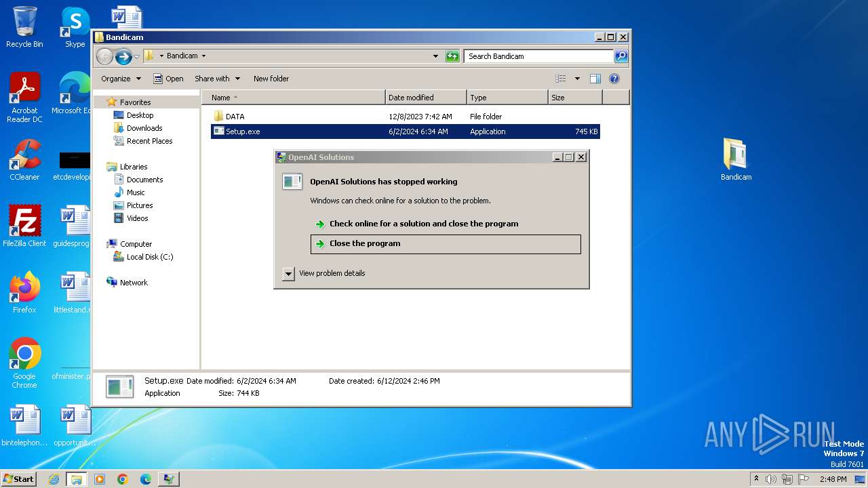Open Edge from the taskbar
The image size is (868, 488).
[x=146, y=479]
